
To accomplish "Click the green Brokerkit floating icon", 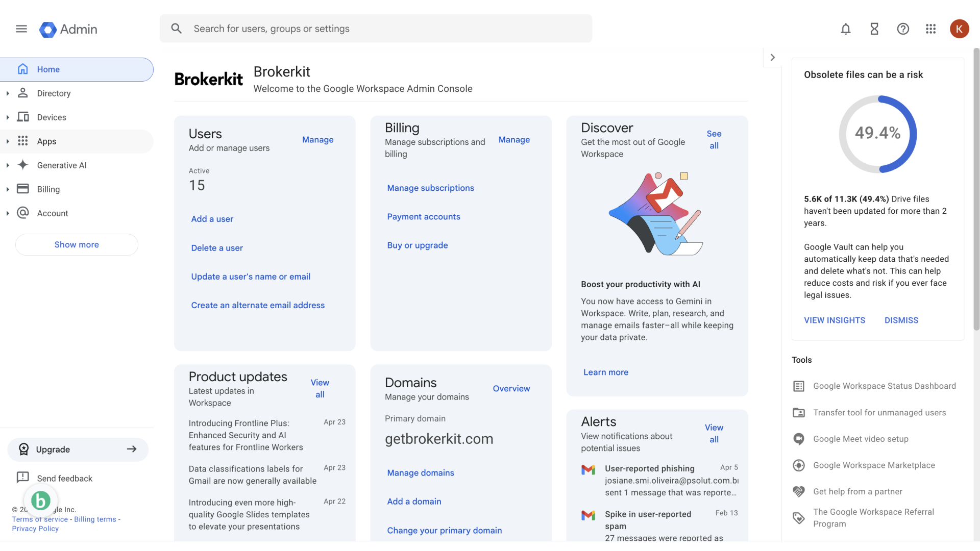I will (41, 500).
